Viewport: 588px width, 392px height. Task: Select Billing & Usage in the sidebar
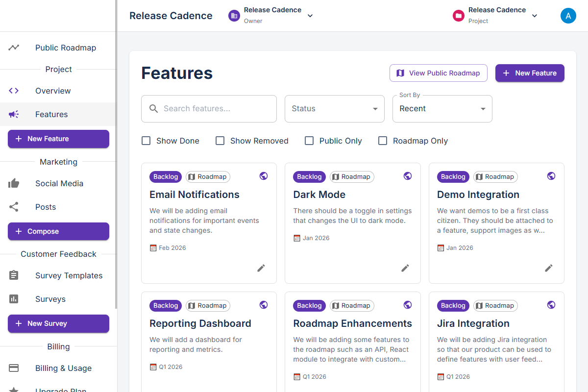63,368
